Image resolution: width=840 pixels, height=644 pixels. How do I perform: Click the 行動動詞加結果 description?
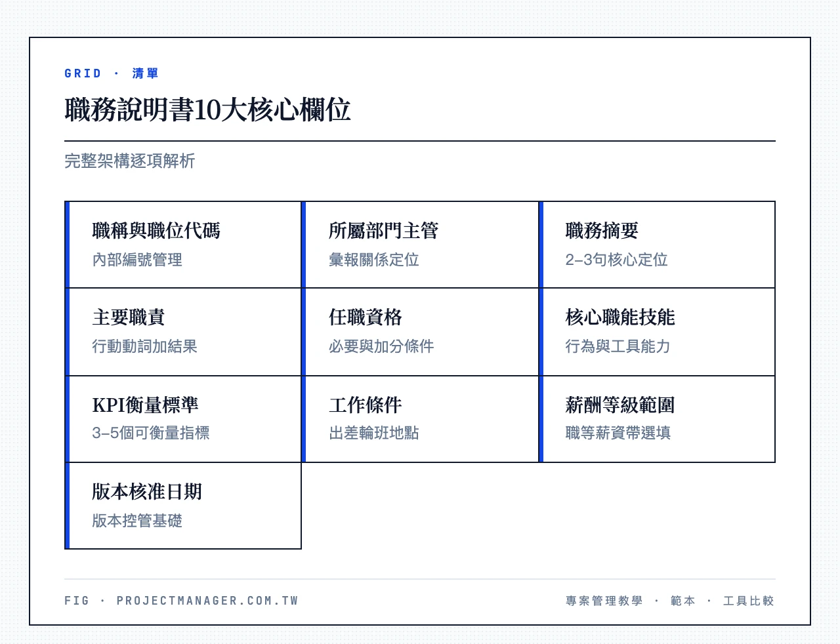[145, 346]
